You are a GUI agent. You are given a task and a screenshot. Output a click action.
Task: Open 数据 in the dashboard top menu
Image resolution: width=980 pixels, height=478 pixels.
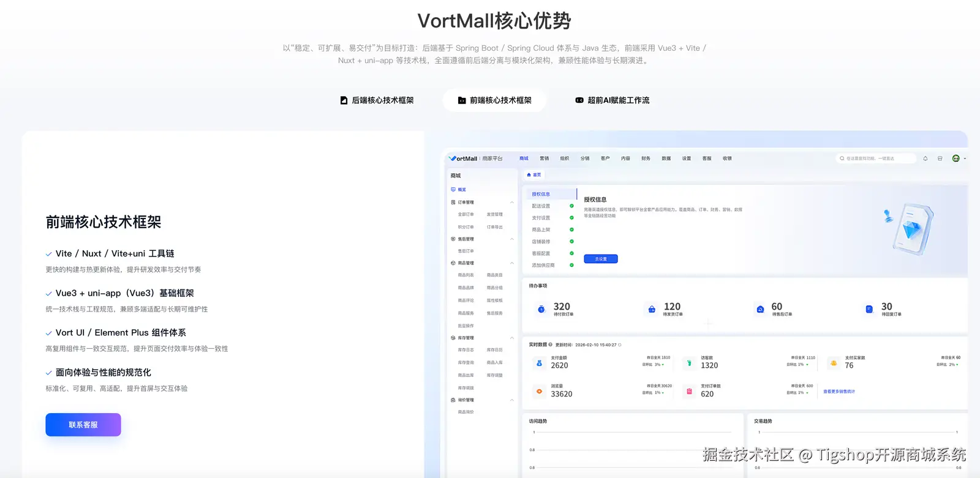[x=666, y=159]
